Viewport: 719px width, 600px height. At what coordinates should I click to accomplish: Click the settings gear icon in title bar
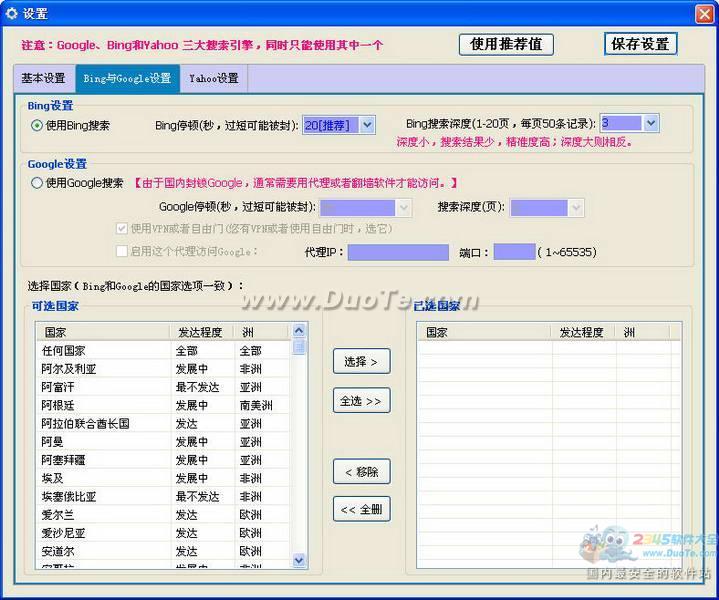pos(11,13)
